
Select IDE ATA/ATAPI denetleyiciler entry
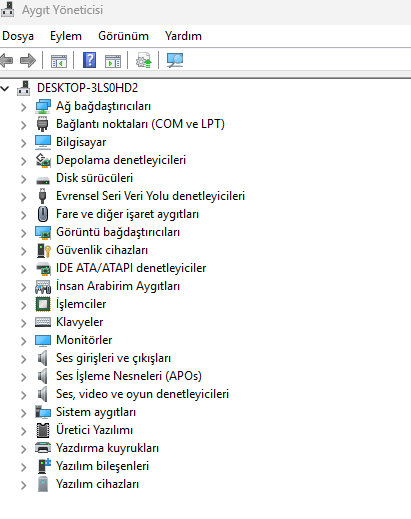tap(131, 268)
